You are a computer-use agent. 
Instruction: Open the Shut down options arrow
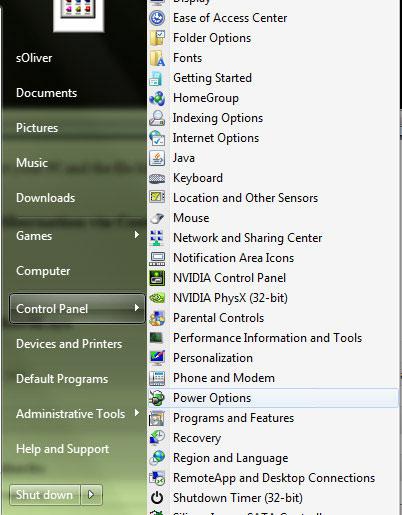pyautogui.click(x=91, y=495)
